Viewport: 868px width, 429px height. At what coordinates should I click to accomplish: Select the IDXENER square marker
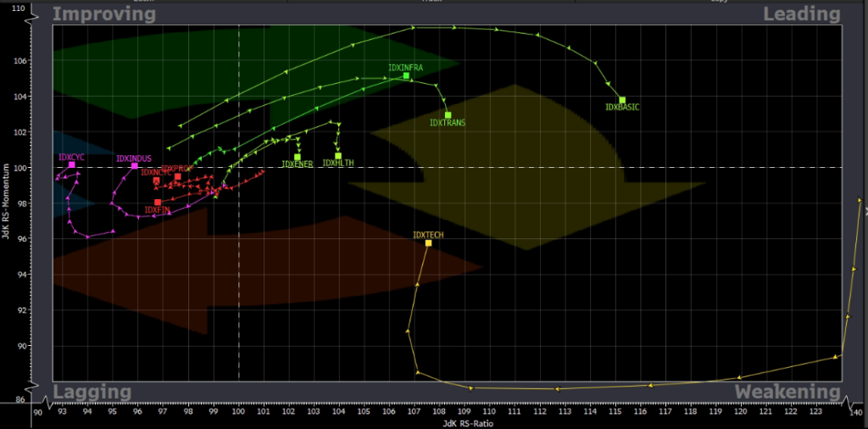(298, 157)
